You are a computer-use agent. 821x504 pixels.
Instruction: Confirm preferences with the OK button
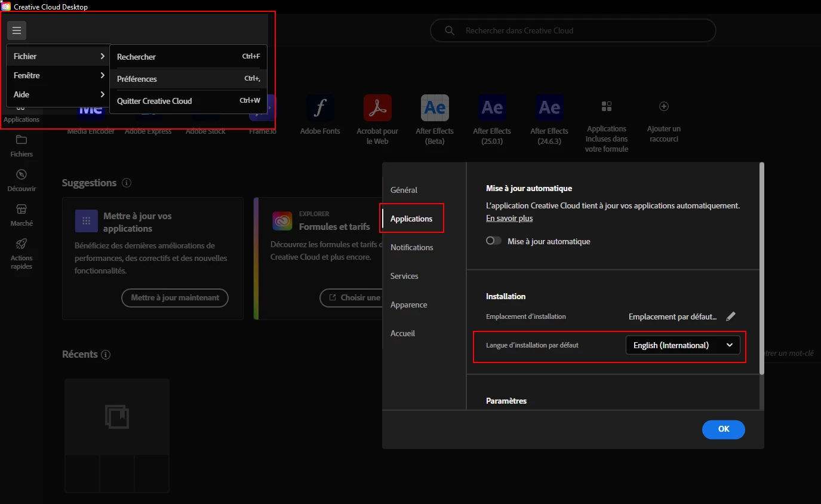724,429
